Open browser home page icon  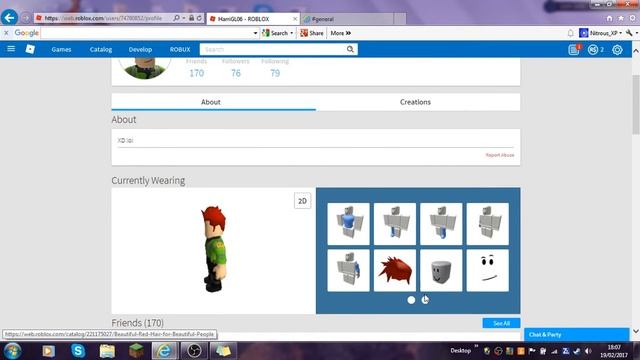pyautogui.click(x=609, y=18)
